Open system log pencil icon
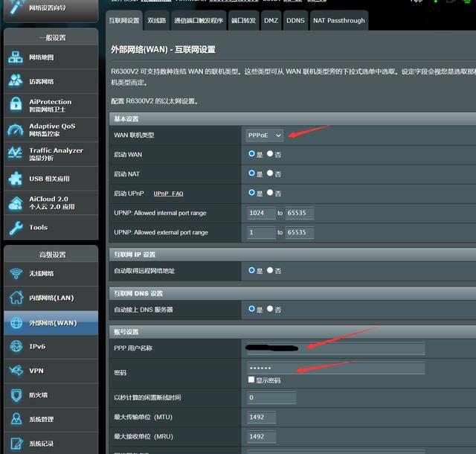The height and width of the screenshot is (454, 476). (16, 444)
